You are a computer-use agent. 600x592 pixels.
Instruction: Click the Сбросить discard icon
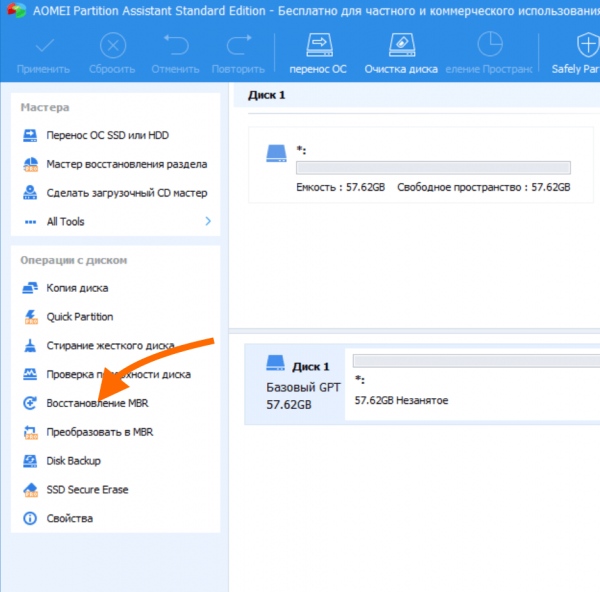(112, 46)
